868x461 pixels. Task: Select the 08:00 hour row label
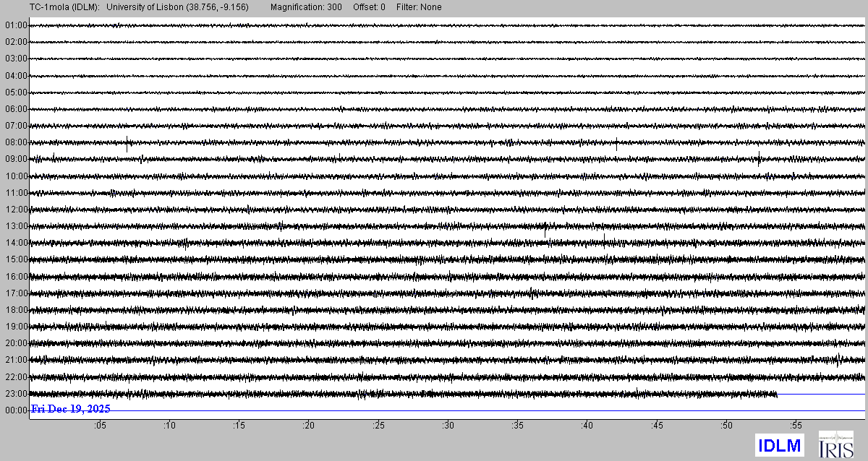click(x=15, y=142)
